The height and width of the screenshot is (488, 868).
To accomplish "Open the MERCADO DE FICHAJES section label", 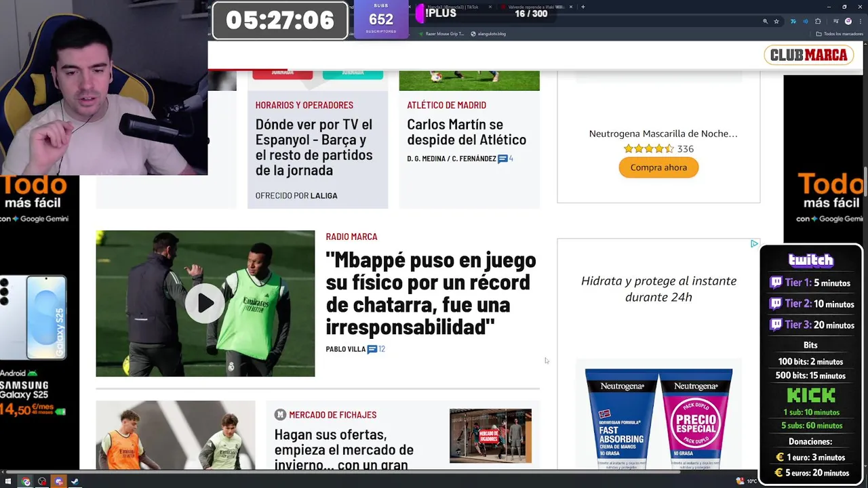I will pyautogui.click(x=332, y=415).
